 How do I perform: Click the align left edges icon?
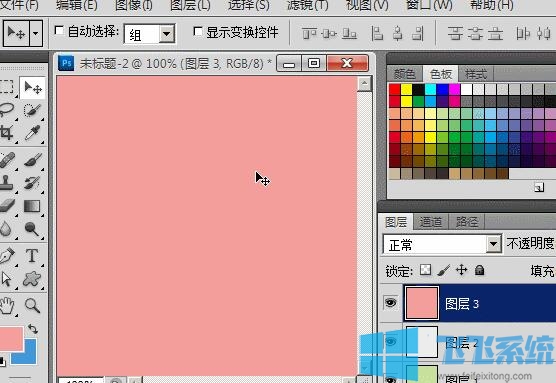click(x=377, y=34)
